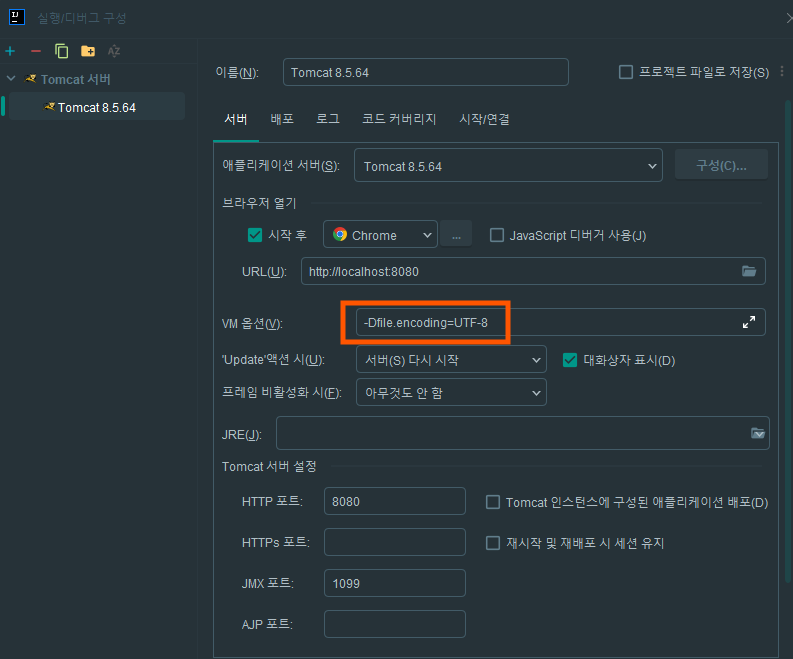
Task: Click the Tomcat 서버 설정 section label
Action: coord(269,466)
